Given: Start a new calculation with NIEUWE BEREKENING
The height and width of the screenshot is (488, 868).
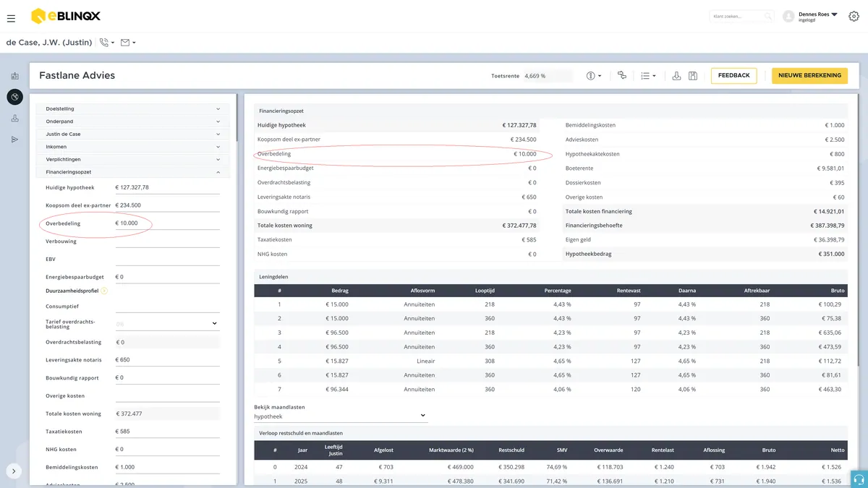Looking at the screenshot, I should click(809, 75).
